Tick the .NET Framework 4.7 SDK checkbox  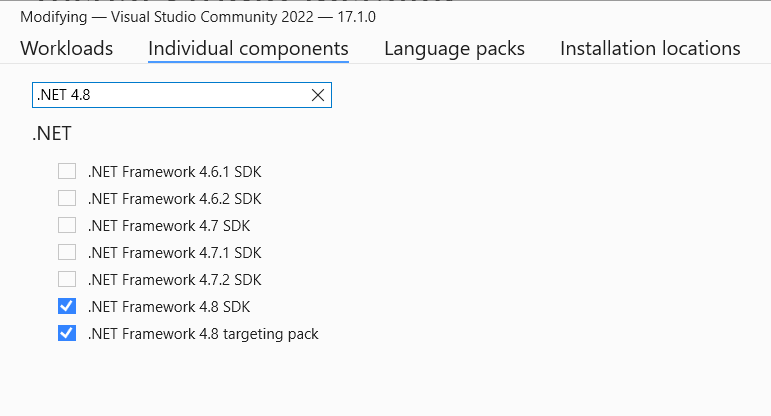pos(67,225)
